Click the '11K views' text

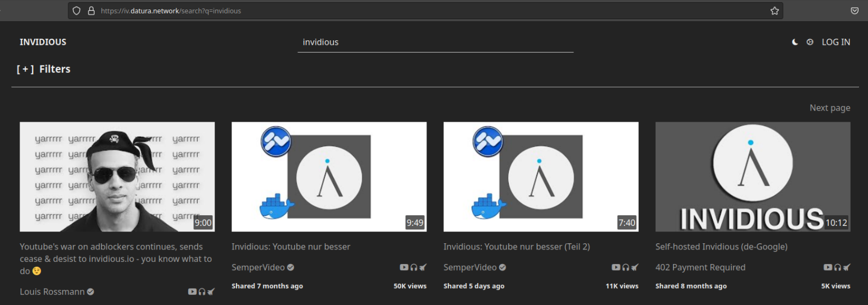tap(622, 286)
